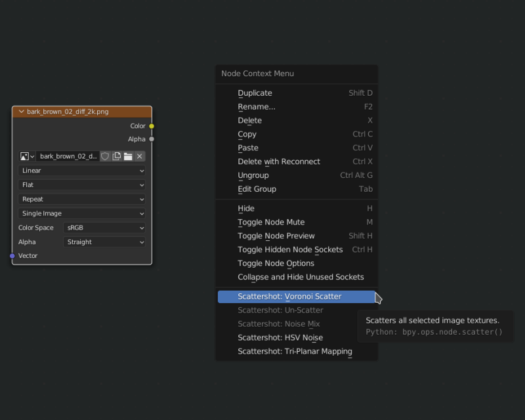Click the gray Alpha output socket
The width and height of the screenshot is (525, 420).
click(152, 139)
